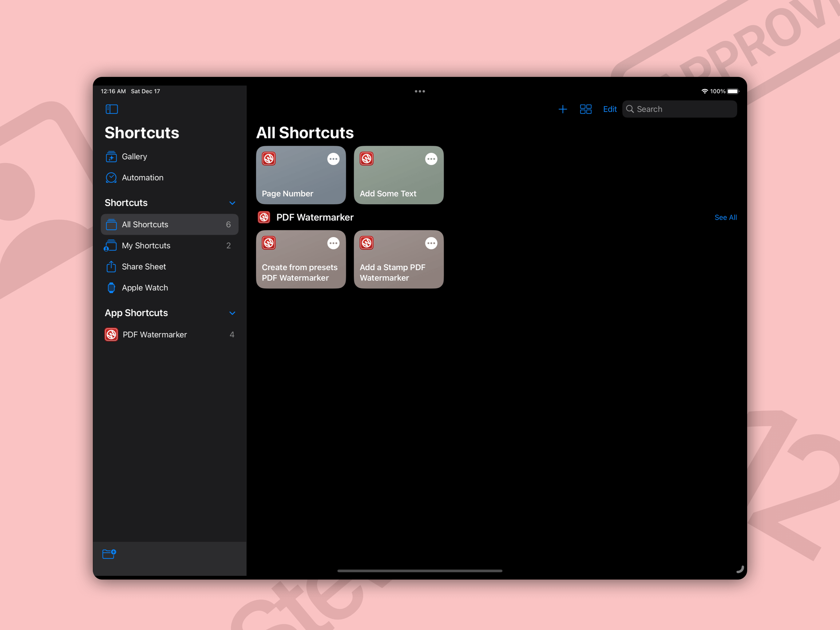The height and width of the screenshot is (630, 840).
Task: Tap the Edit button
Action: click(x=610, y=110)
